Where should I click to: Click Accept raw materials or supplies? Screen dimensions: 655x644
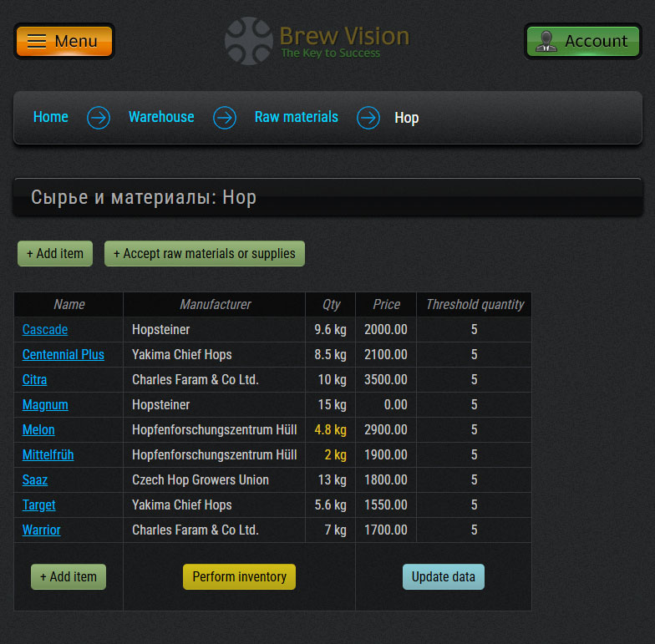click(x=205, y=254)
